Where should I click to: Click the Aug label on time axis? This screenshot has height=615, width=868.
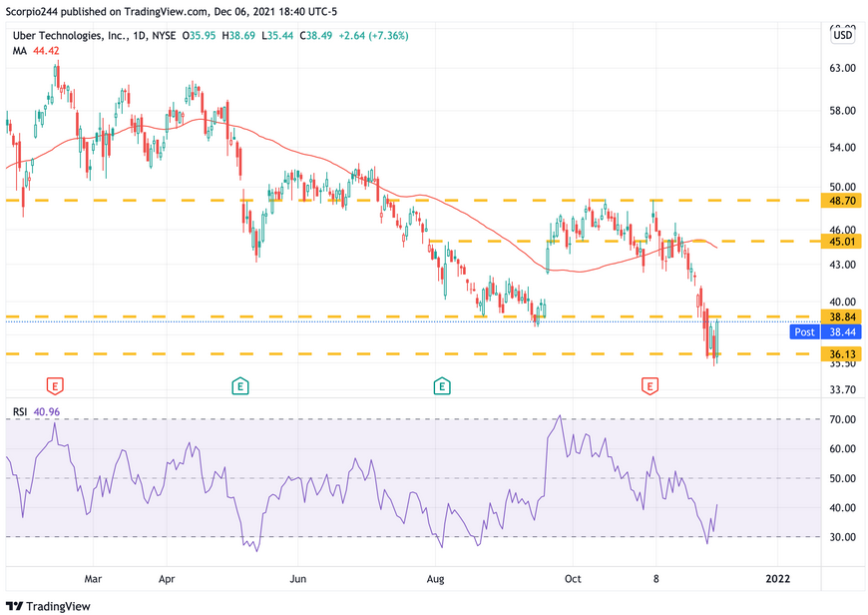436,579
